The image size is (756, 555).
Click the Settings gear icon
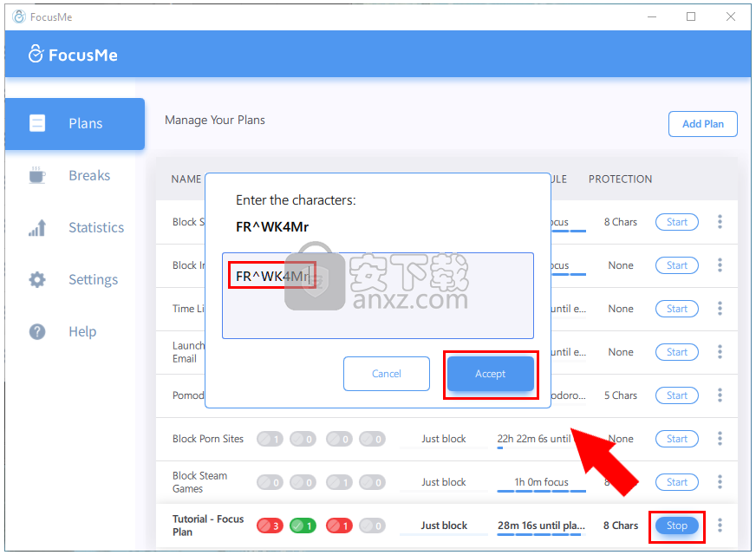click(x=37, y=280)
